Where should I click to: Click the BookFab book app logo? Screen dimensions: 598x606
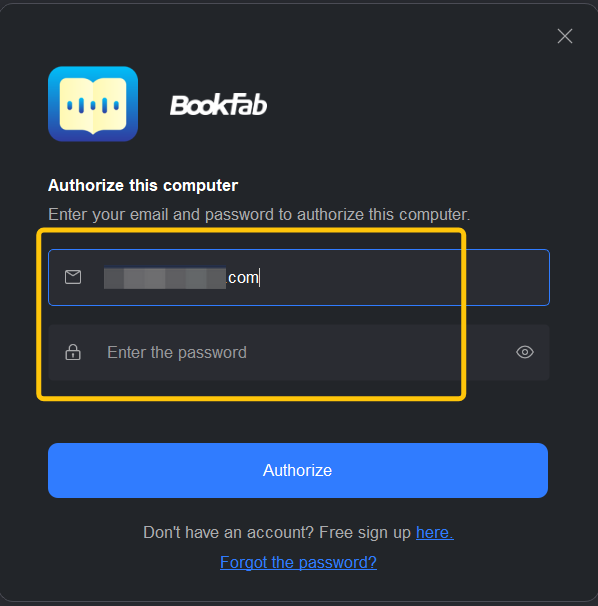(x=93, y=104)
